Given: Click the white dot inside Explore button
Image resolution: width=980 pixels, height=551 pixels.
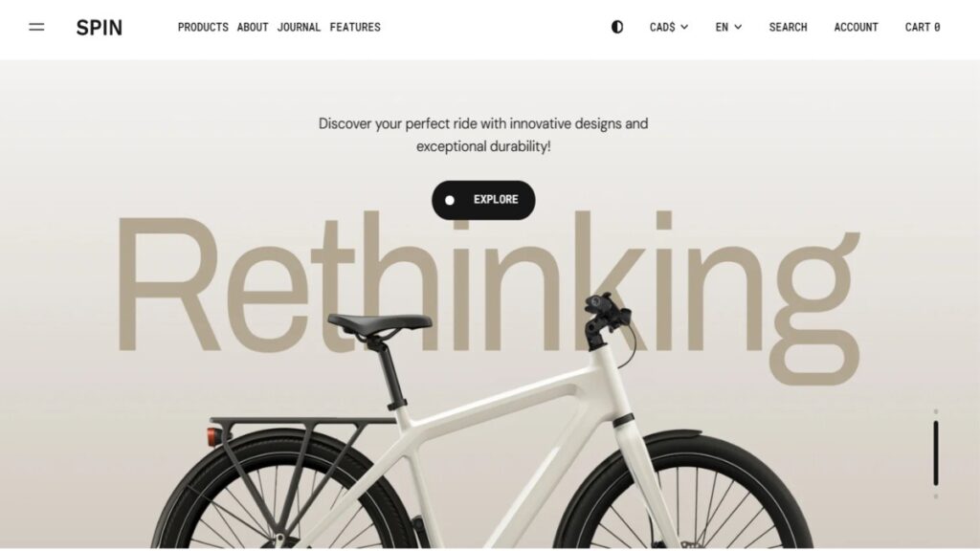Looking at the screenshot, I should (x=450, y=200).
